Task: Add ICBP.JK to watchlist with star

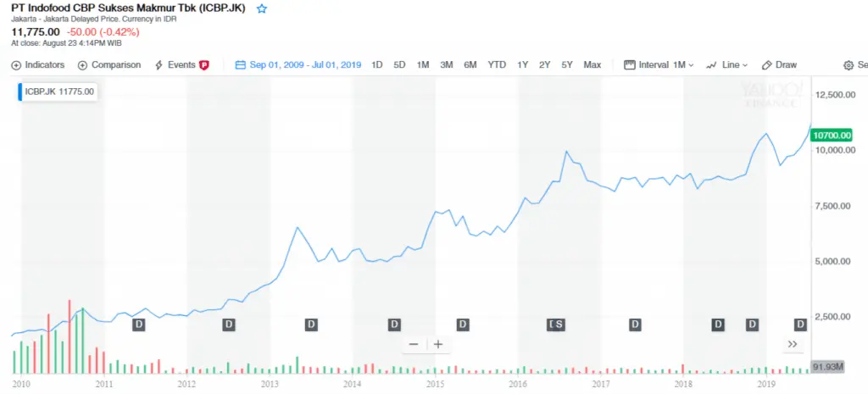Action: pos(262,8)
